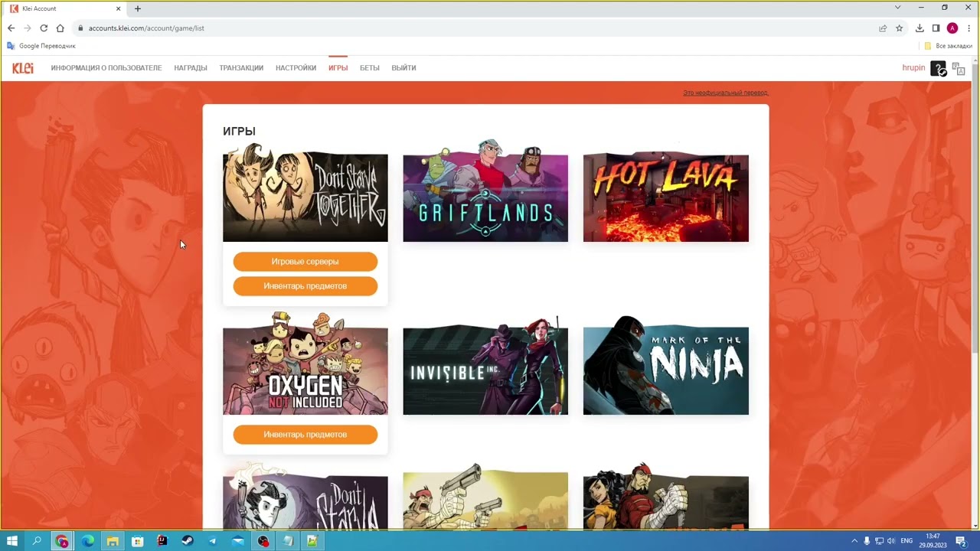Open the IntelliJ IDEA taskbar icon
Image resolution: width=980 pixels, height=551 pixels.
162,541
